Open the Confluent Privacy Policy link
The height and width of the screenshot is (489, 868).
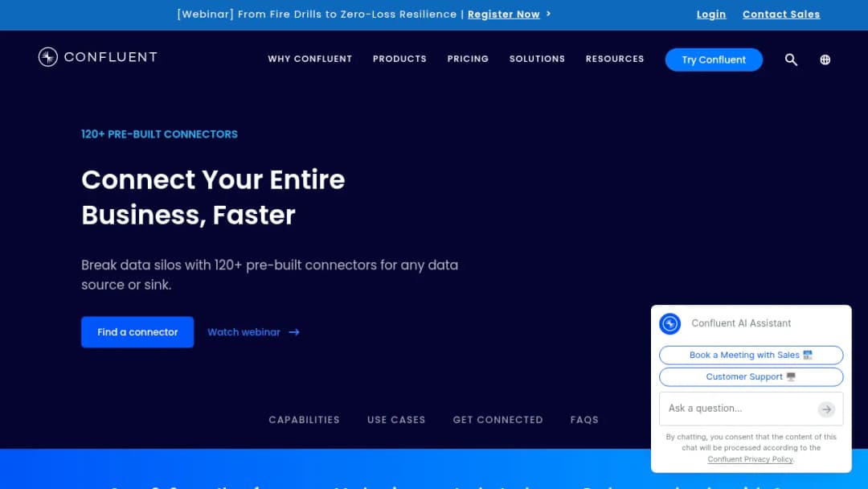(750, 459)
